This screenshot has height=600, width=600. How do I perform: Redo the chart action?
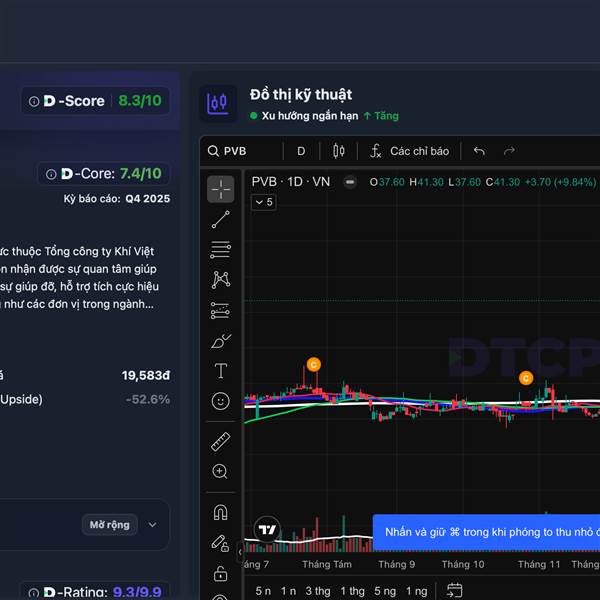tap(509, 151)
